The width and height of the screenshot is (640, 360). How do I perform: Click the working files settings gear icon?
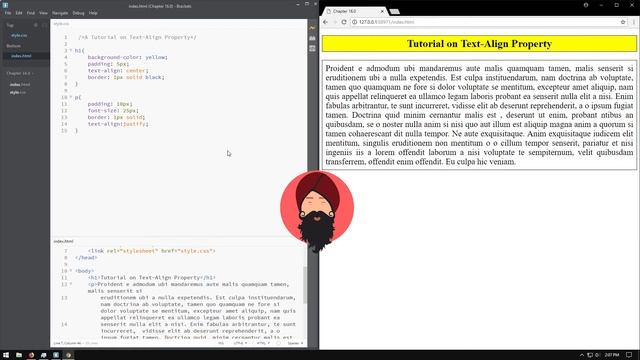pos(36,25)
